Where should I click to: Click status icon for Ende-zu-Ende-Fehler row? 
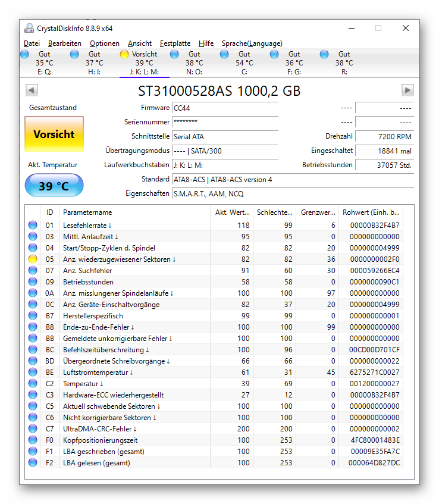[33, 327]
